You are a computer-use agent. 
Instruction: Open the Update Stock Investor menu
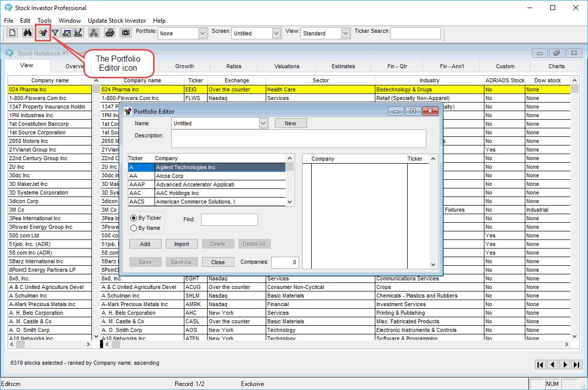[117, 21]
